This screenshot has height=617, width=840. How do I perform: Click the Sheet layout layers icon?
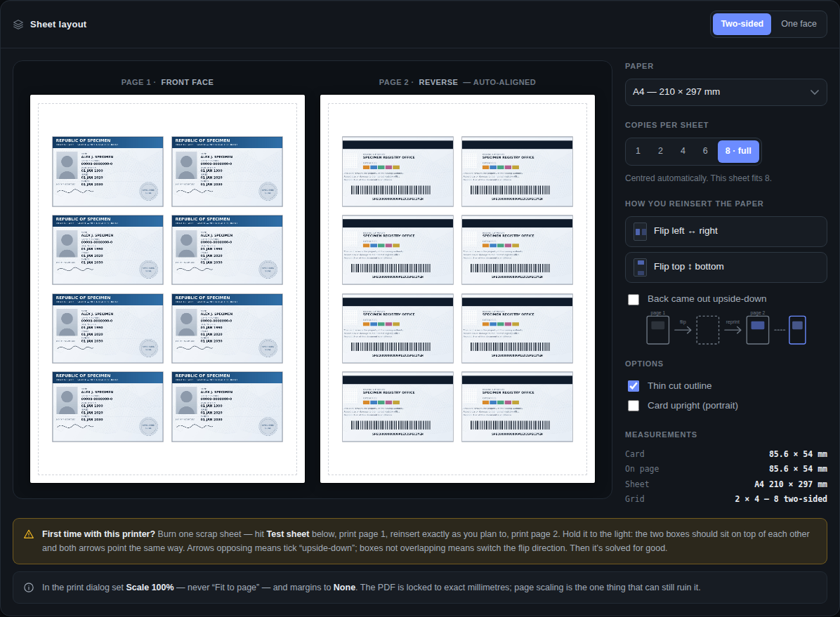18,25
